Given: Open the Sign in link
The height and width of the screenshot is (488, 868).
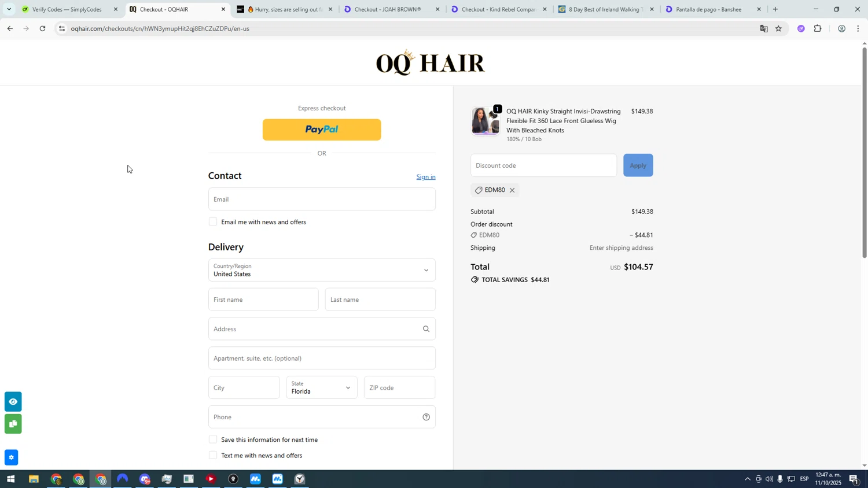Looking at the screenshot, I should [x=426, y=177].
